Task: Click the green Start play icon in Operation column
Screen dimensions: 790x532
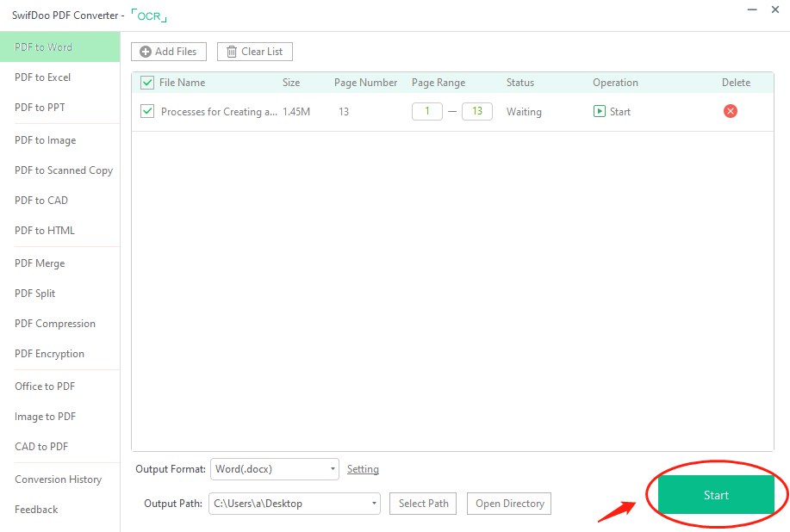Action: click(598, 111)
